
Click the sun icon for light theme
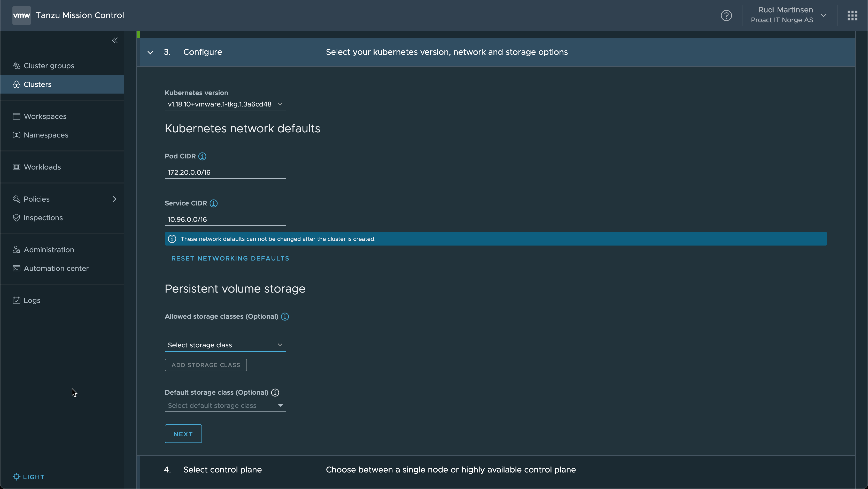[17, 477]
